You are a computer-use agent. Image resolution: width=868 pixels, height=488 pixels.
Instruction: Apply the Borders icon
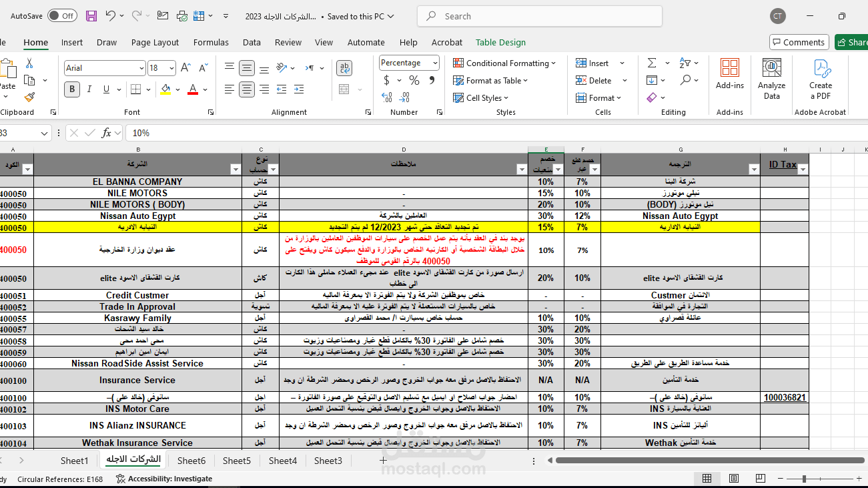pyautogui.click(x=137, y=89)
